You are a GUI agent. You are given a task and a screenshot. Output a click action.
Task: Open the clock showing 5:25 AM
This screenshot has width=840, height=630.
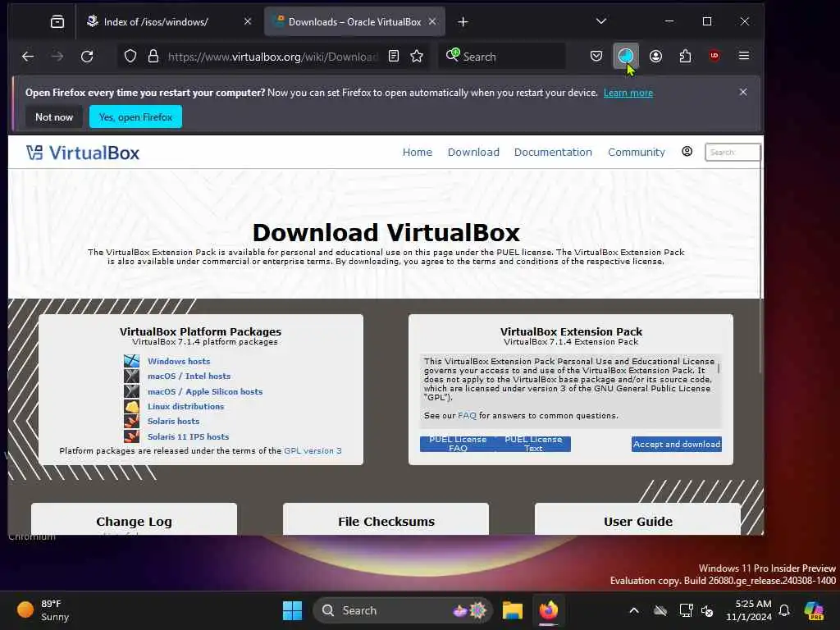[748, 610]
